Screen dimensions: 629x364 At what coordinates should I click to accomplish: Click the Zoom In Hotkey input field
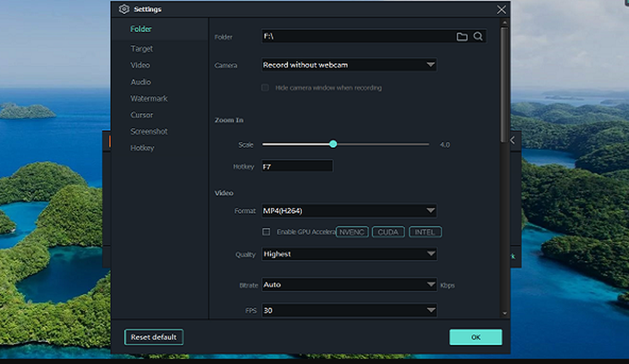297,167
